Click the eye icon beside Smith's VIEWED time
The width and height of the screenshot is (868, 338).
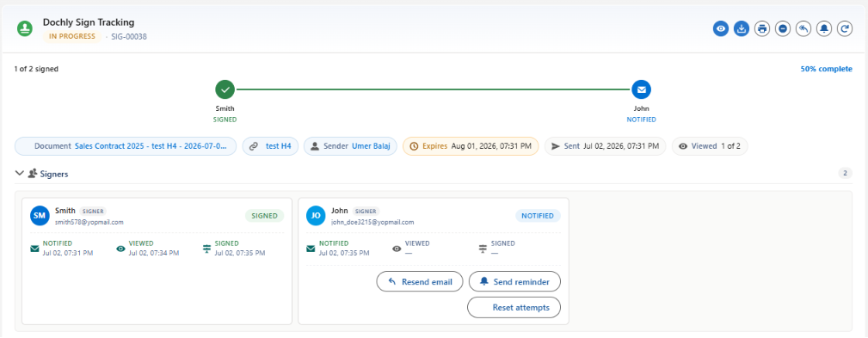click(x=120, y=249)
